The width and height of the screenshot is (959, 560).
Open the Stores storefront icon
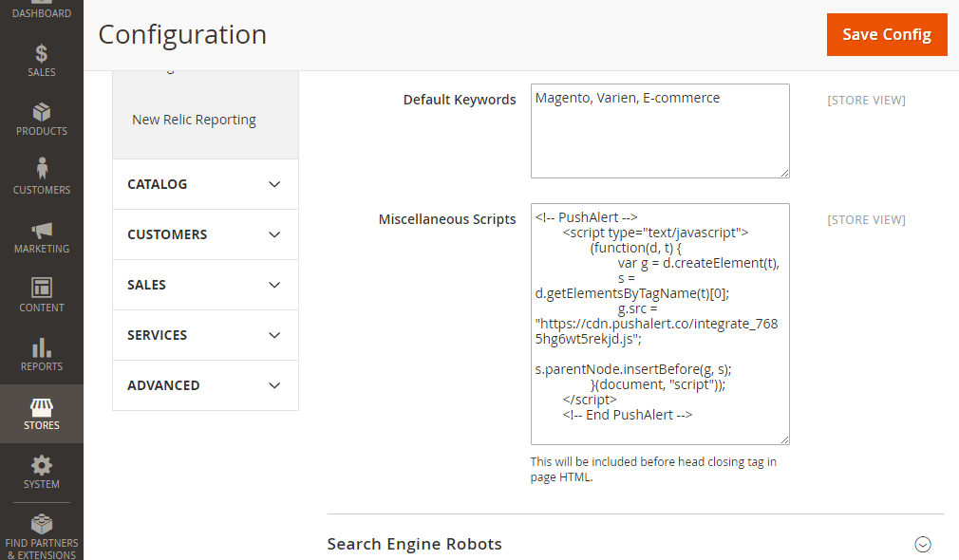[42, 407]
